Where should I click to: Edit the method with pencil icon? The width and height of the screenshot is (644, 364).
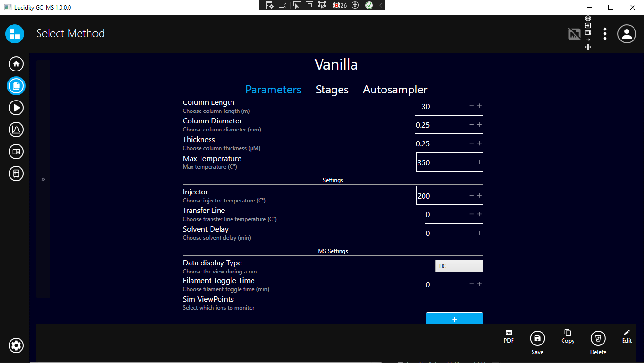point(626,336)
